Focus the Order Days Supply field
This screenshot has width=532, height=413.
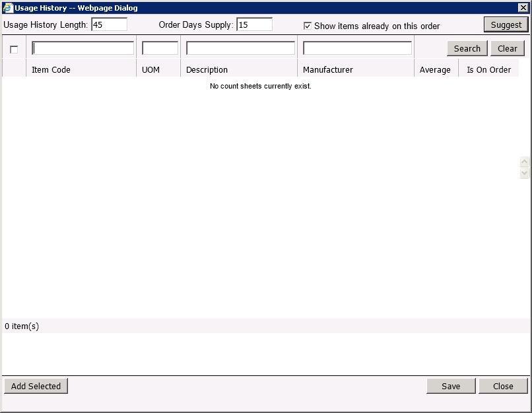point(254,24)
